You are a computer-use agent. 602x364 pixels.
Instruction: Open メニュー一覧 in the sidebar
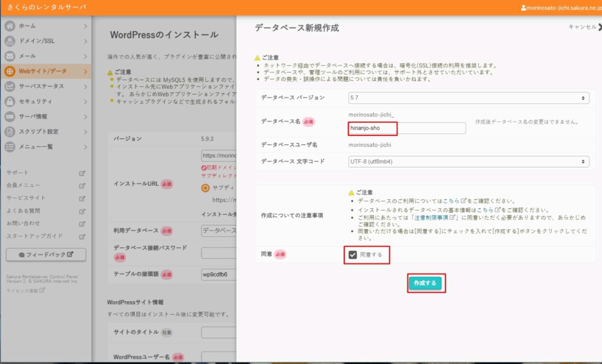(46, 146)
